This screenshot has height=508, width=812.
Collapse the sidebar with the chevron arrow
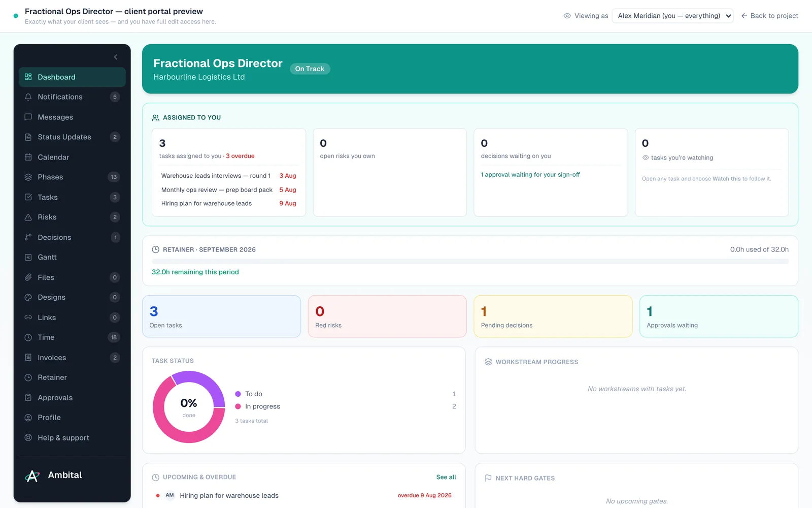click(x=116, y=57)
